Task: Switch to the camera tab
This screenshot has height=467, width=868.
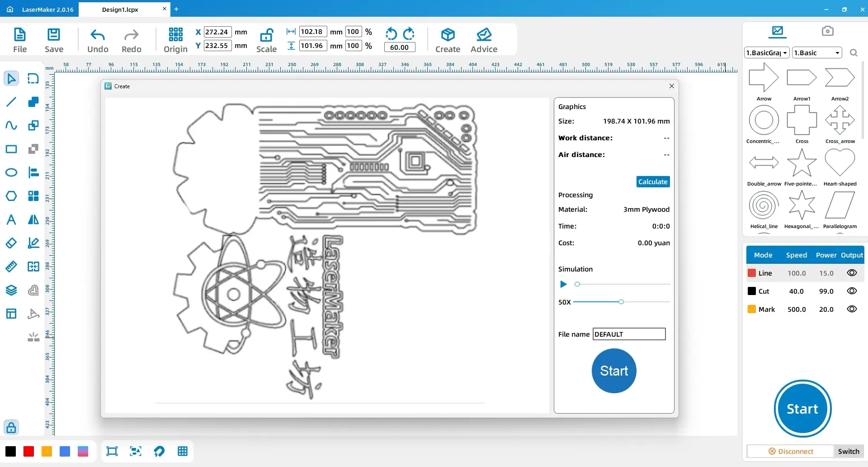Action: tap(827, 31)
